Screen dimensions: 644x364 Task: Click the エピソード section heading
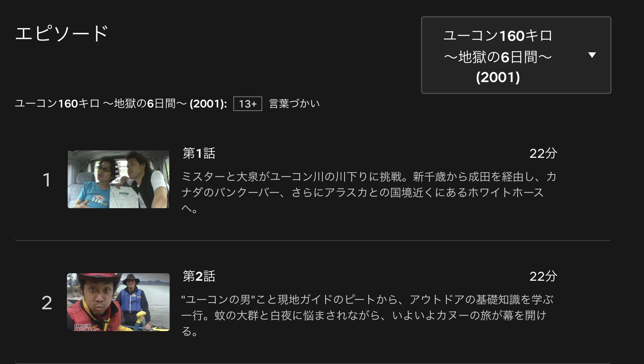pos(61,33)
